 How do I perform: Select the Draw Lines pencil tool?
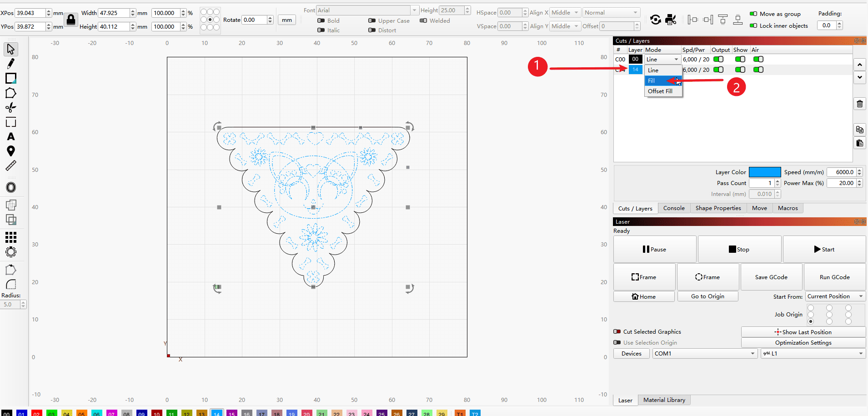(11, 64)
